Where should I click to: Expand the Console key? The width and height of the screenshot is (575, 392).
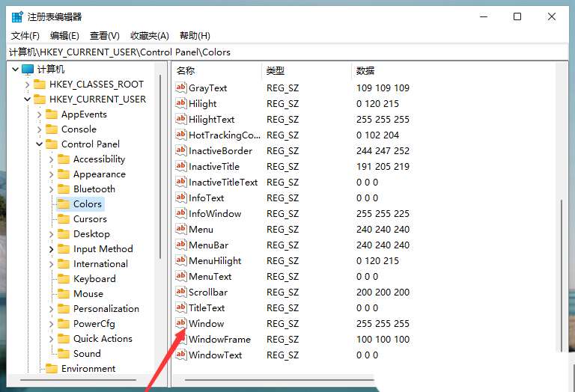(39, 129)
